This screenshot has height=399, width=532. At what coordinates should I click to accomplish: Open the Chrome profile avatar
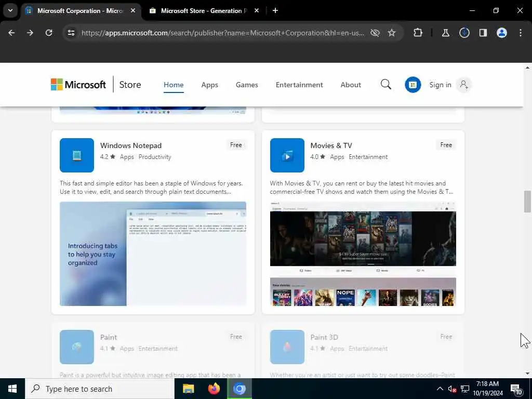(501, 33)
